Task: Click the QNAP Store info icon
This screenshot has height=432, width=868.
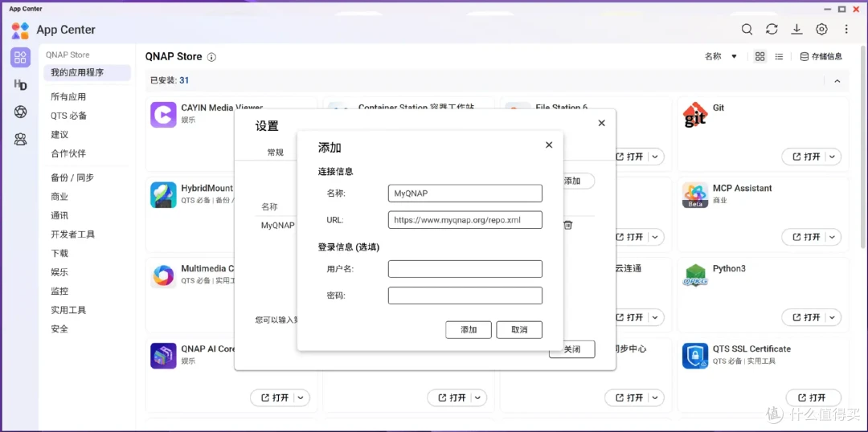Action: tap(211, 57)
